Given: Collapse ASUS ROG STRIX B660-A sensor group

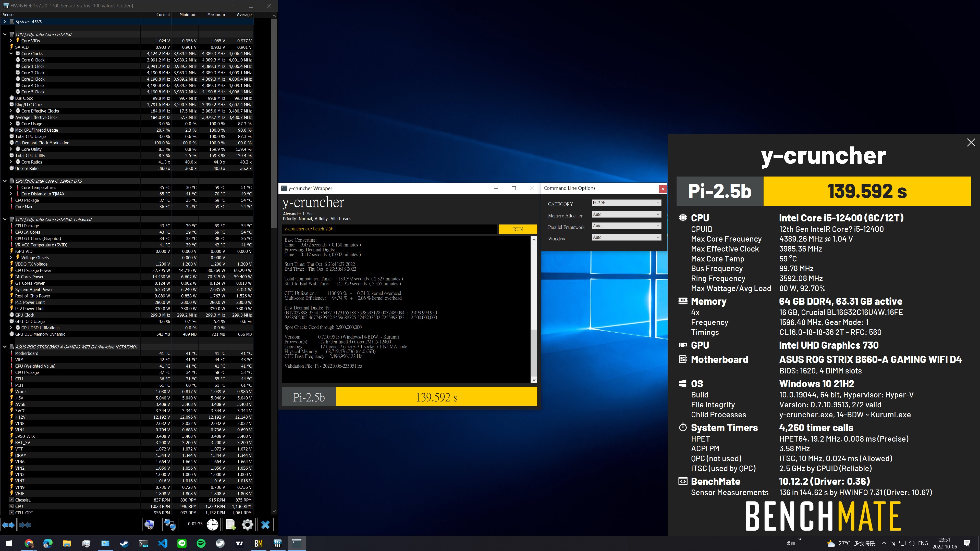Looking at the screenshot, I should [x=5, y=347].
